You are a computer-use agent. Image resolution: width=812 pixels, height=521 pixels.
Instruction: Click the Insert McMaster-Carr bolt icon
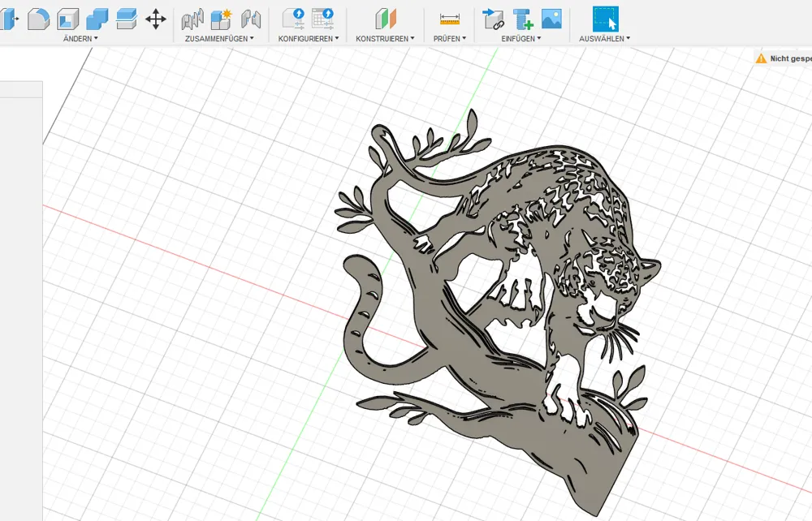click(523, 19)
